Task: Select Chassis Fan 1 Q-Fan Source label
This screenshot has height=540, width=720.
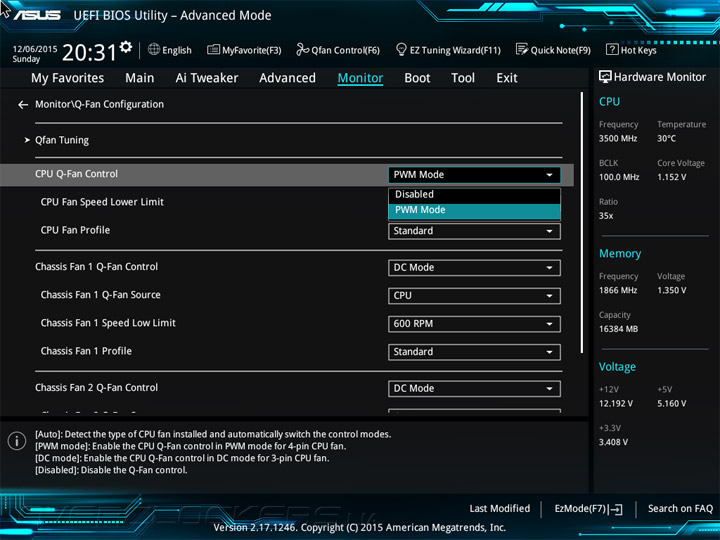Action: pyautogui.click(x=101, y=295)
